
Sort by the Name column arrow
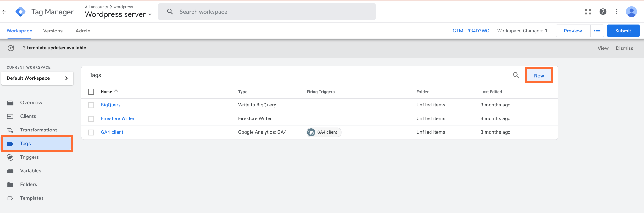pos(116,91)
